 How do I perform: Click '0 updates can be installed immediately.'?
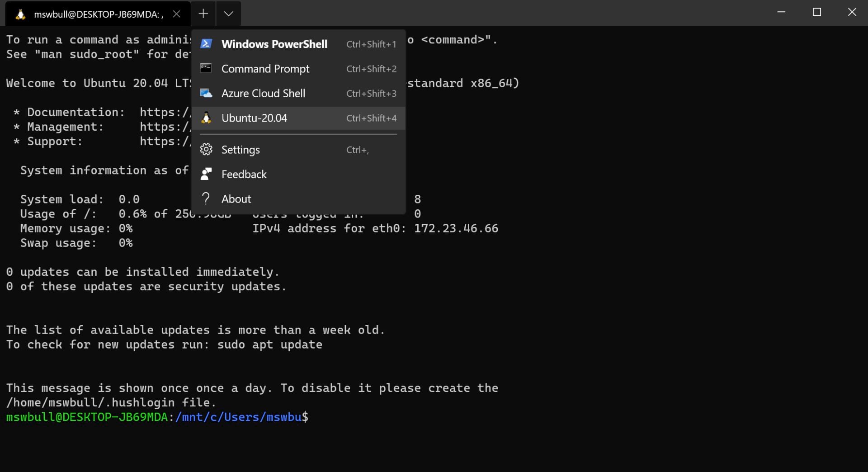pos(143,272)
